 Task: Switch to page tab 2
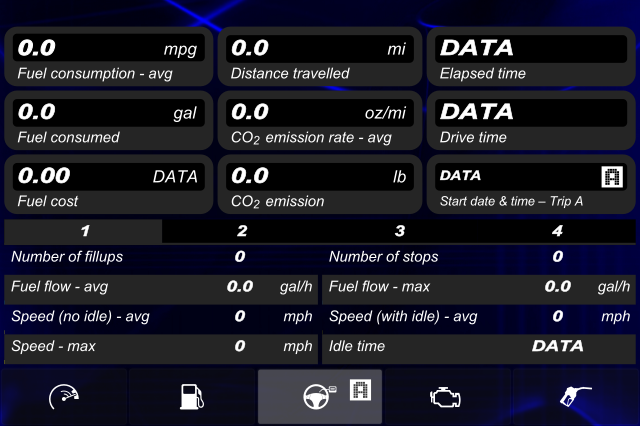tap(242, 231)
